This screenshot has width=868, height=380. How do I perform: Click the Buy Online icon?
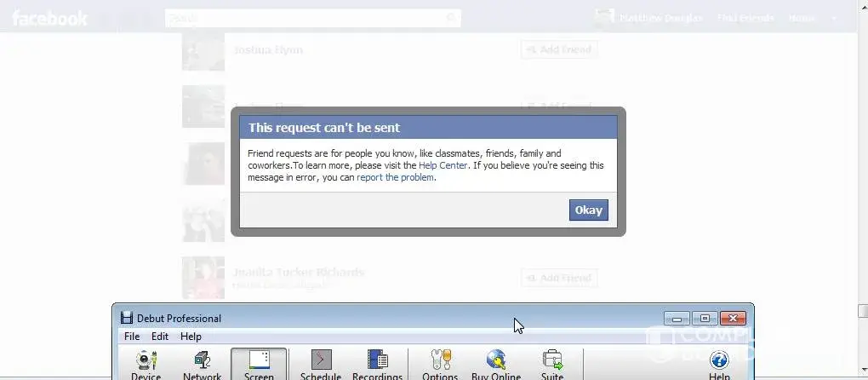[x=496, y=364]
